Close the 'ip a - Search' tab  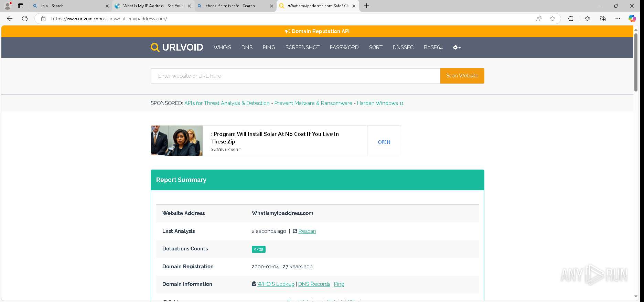coord(107,6)
